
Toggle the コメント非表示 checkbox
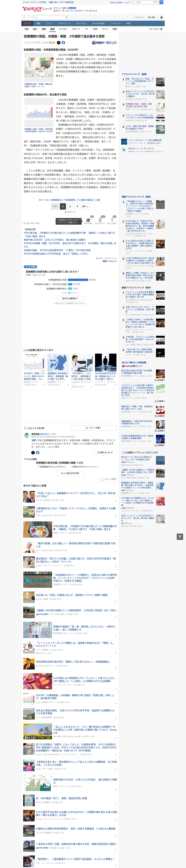(x=102, y=479)
